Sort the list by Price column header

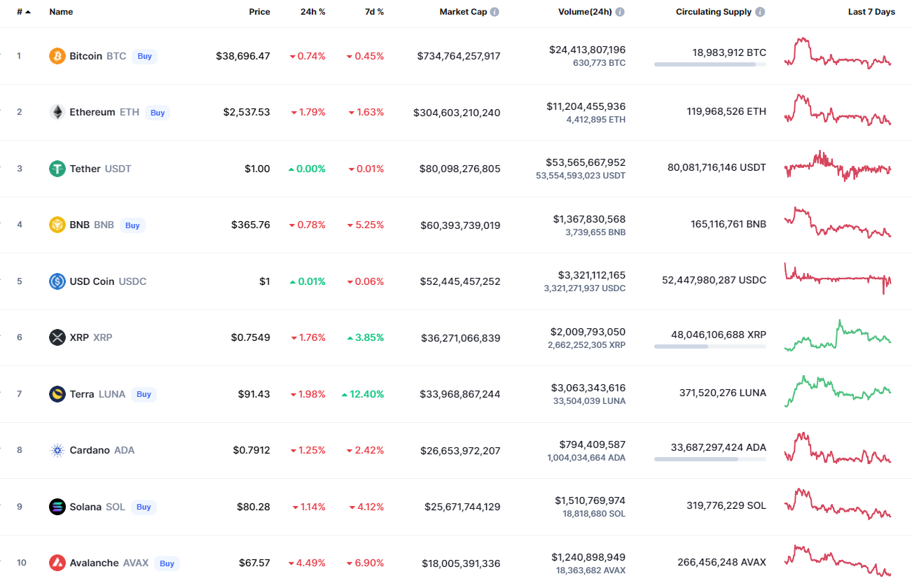tap(259, 12)
